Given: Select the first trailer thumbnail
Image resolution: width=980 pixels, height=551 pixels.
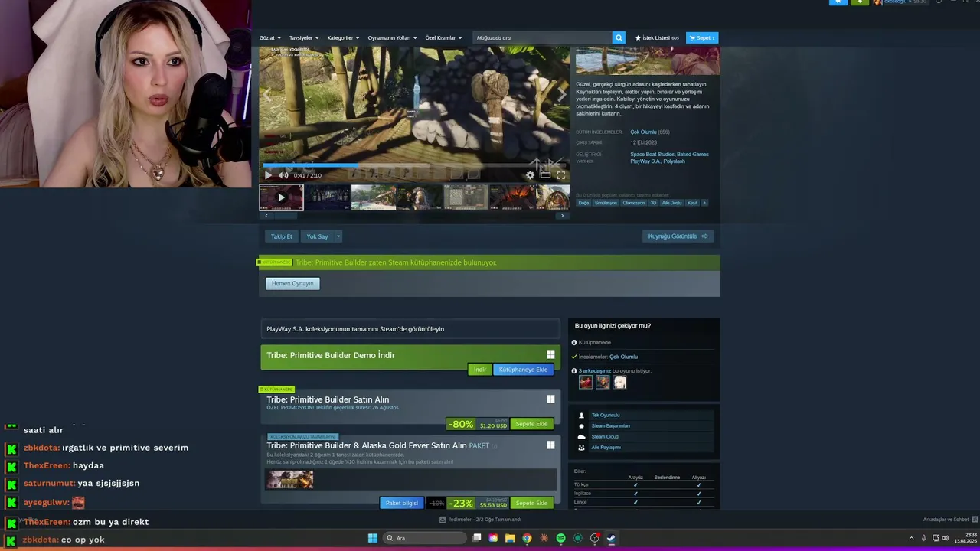Looking at the screenshot, I should [281, 197].
